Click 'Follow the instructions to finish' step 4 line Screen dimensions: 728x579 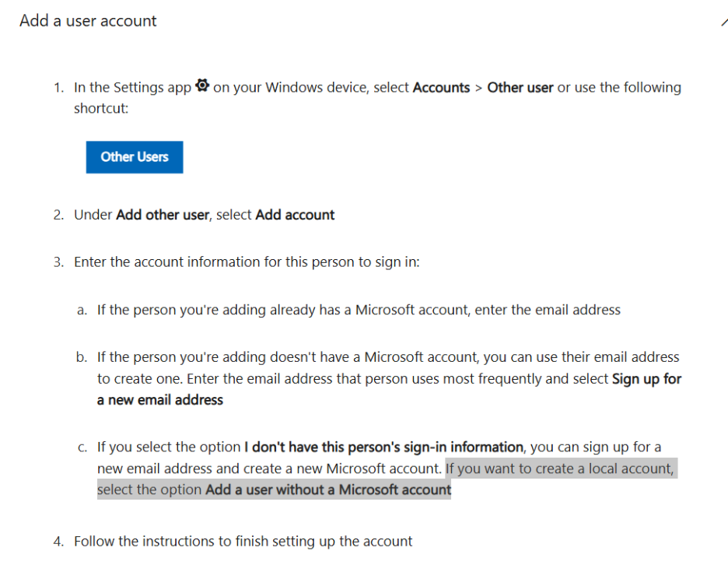(x=243, y=542)
